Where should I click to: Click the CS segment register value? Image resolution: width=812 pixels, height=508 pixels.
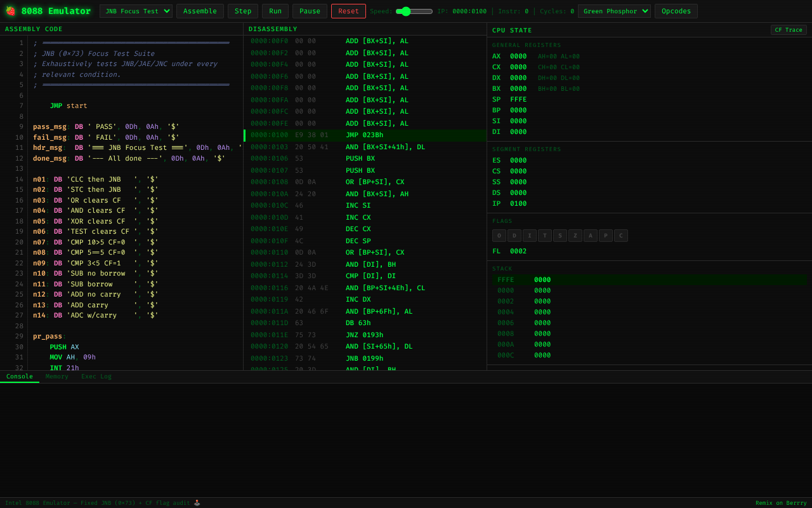(518, 171)
